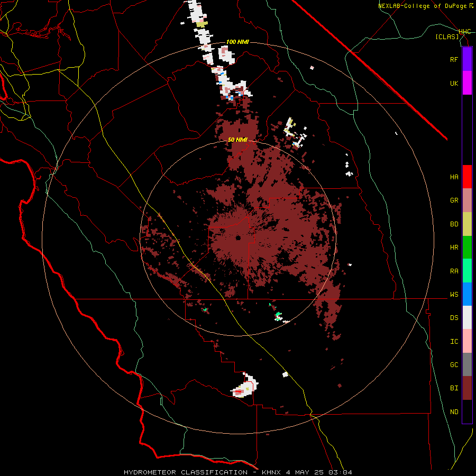
Task: Click the IC pink legend swatch
Action: 467,341
